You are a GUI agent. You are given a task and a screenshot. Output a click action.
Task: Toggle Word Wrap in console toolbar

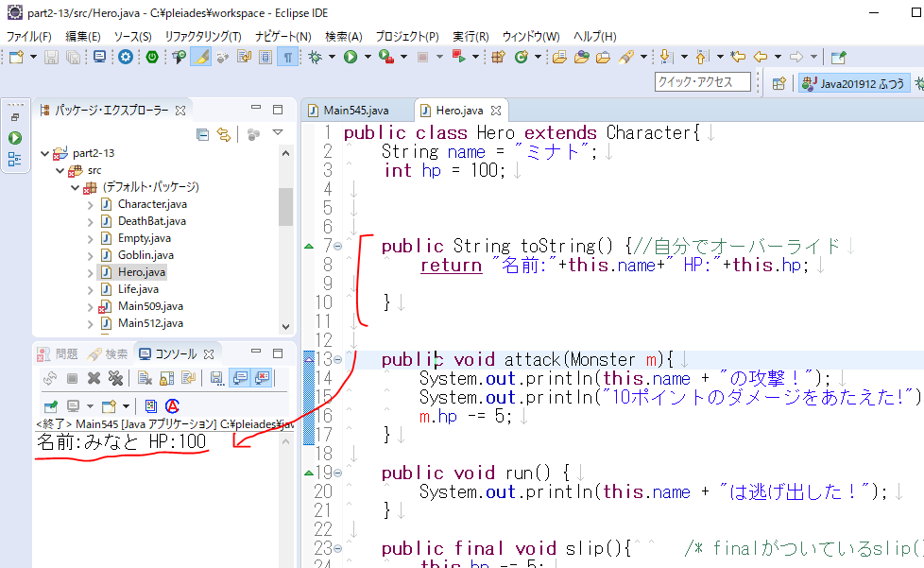point(188,378)
